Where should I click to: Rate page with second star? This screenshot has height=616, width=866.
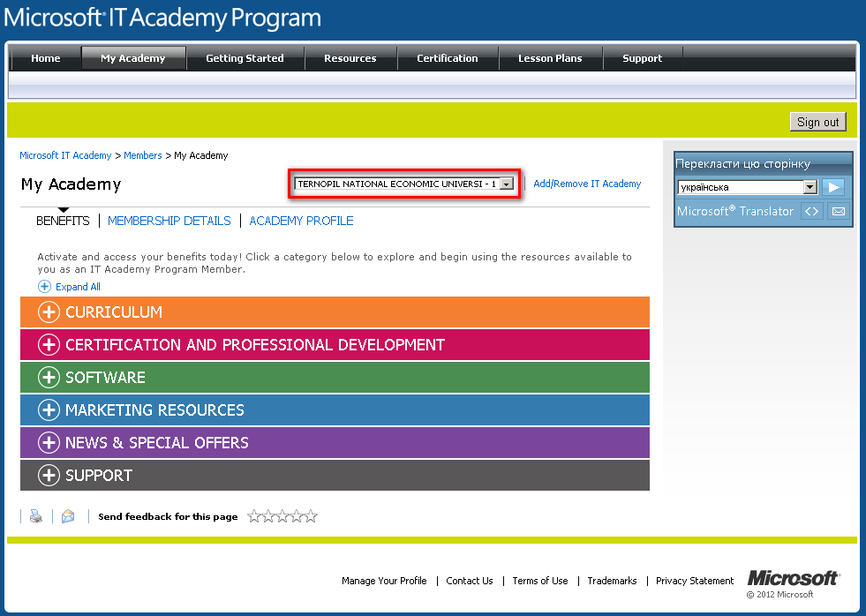(x=268, y=516)
